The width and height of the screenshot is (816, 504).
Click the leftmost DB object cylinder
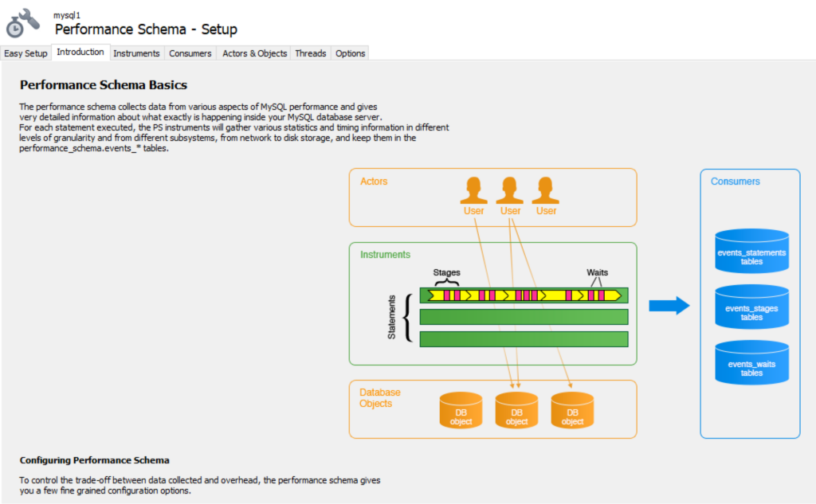click(x=461, y=411)
